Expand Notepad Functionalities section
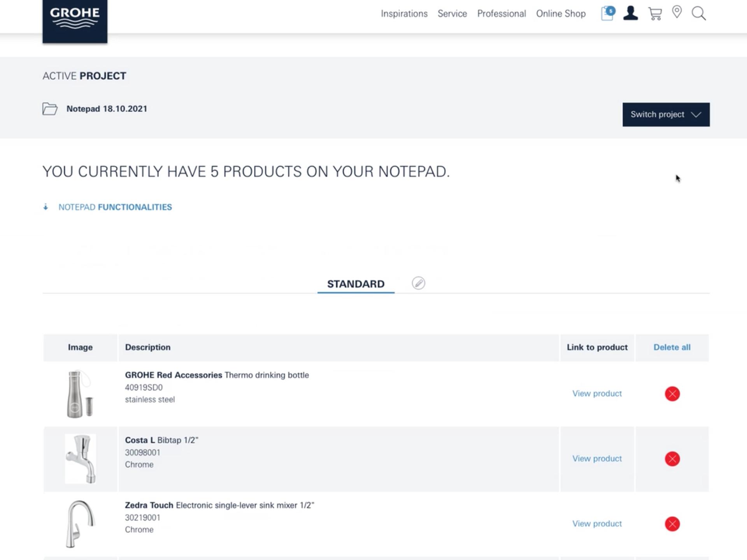The height and width of the screenshot is (560, 747). [115, 207]
